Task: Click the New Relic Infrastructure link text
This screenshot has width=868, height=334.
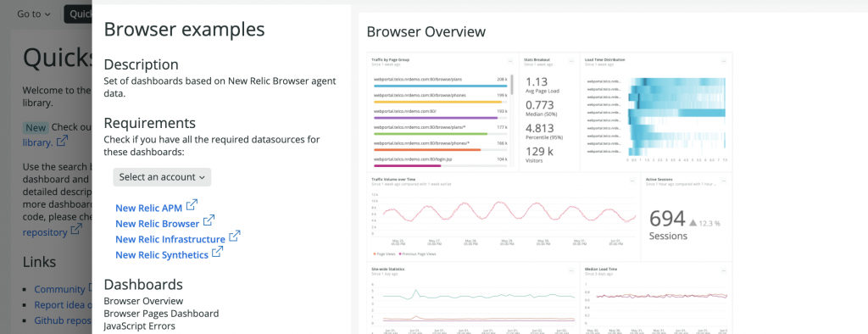Action: (x=170, y=239)
